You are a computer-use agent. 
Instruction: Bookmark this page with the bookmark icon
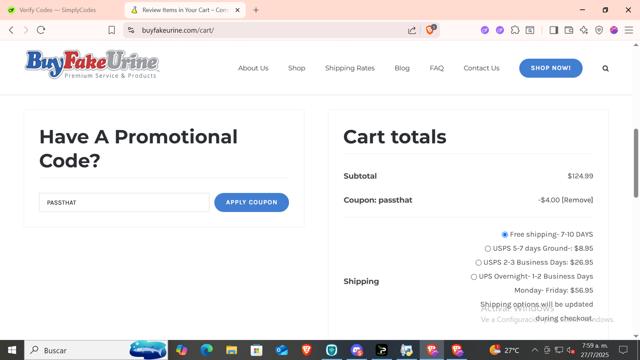pyautogui.click(x=111, y=30)
